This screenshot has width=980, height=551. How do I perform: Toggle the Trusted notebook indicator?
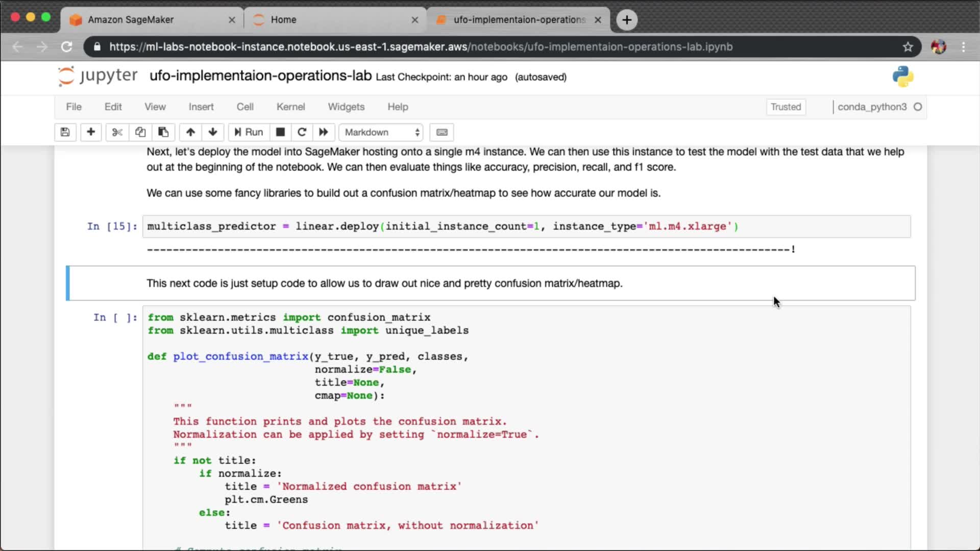click(x=786, y=107)
